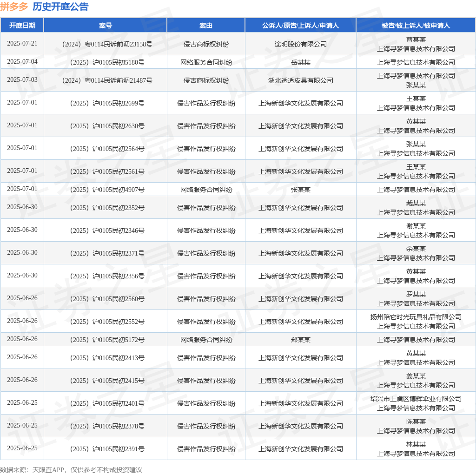The width and height of the screenshot is (476, 474).
Task: Click plaintiff 湖北透透皮具有限公司
Action: coord(301,80)
